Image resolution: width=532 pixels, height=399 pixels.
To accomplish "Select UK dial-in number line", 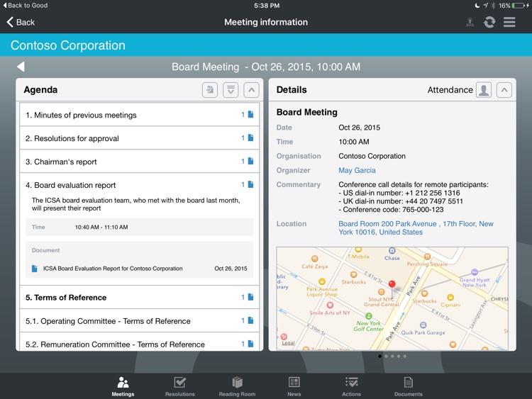I will click(x=401, y=201).
